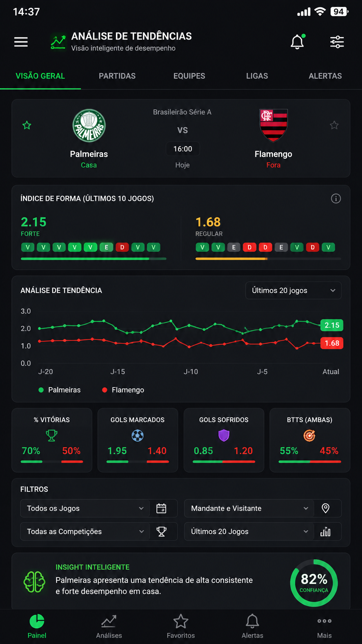Click the 0.85 goals conceded value

[204, 451]
